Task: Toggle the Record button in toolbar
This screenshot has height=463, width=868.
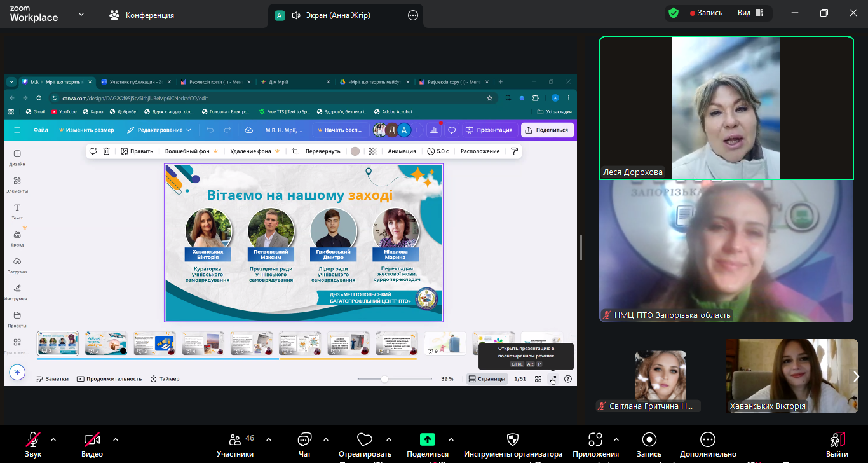Action: pos(649,439)
